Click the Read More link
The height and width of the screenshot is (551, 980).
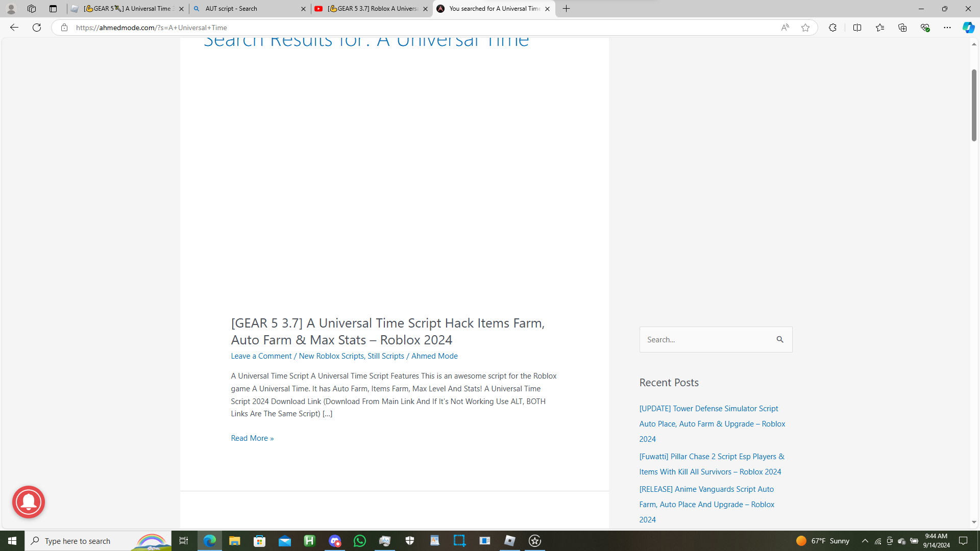pos(252,438)
